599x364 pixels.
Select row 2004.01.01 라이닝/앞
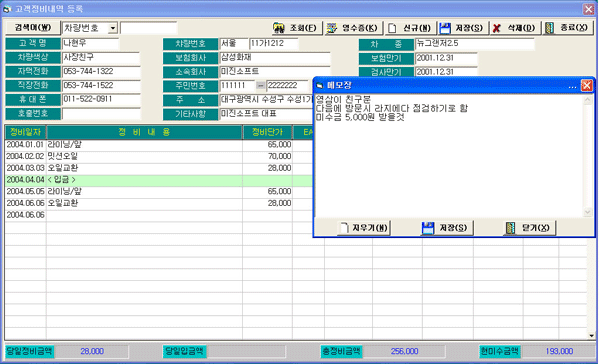(159, 144)
